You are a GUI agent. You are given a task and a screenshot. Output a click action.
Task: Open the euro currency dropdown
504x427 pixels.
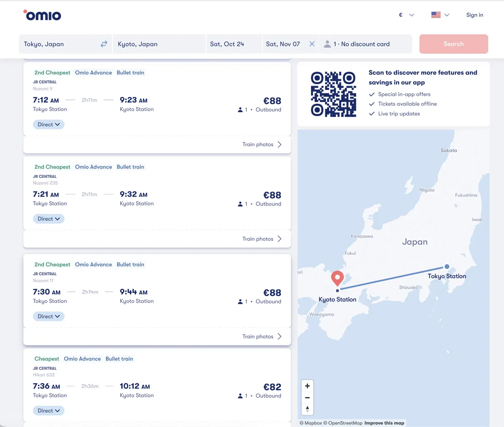(406, 15)
